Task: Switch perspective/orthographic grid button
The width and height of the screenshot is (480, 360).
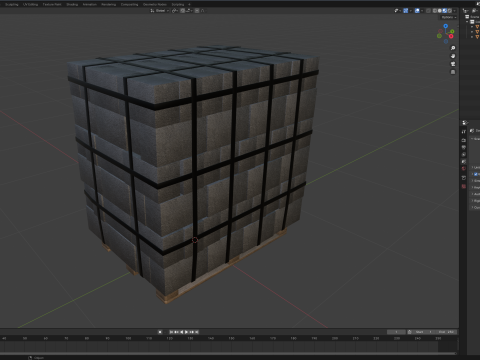Action: (x=453, y=72)
